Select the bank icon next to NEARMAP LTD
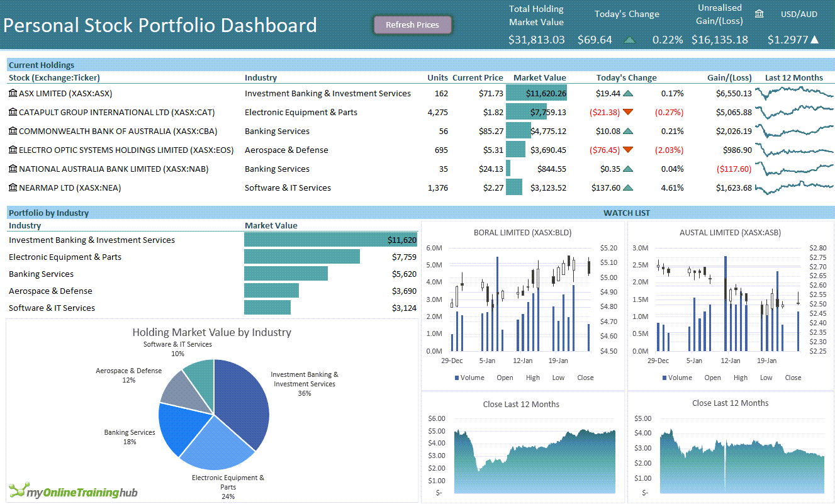The height and width of the screenshot is (504, 835). [13, 187]
